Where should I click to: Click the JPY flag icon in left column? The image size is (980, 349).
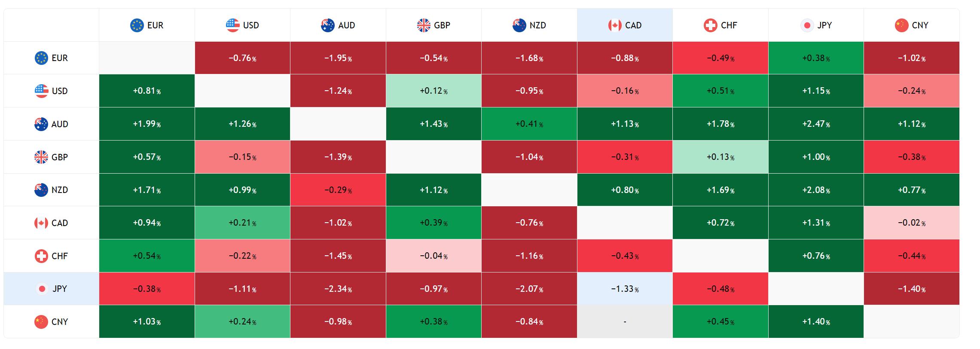click(x=42, y=289)
